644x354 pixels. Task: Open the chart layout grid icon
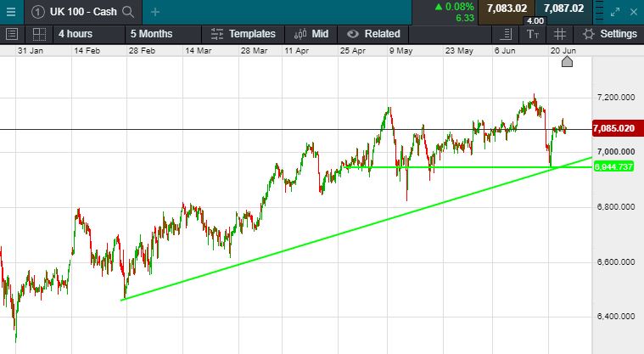[38, 34]
